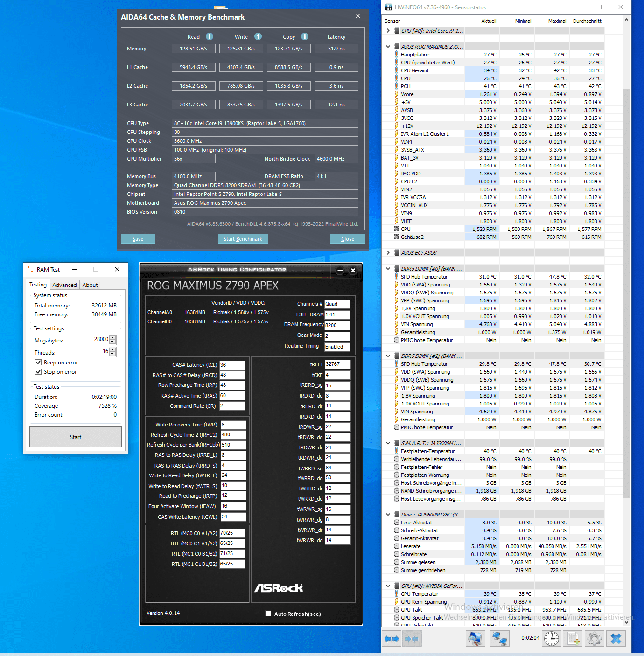Image resolution: width=644 pixels, height=656 pixels.
Task: Click the RTL (MC0 C0 A1/A2) value 70/25
Action: tap(232, 533)
